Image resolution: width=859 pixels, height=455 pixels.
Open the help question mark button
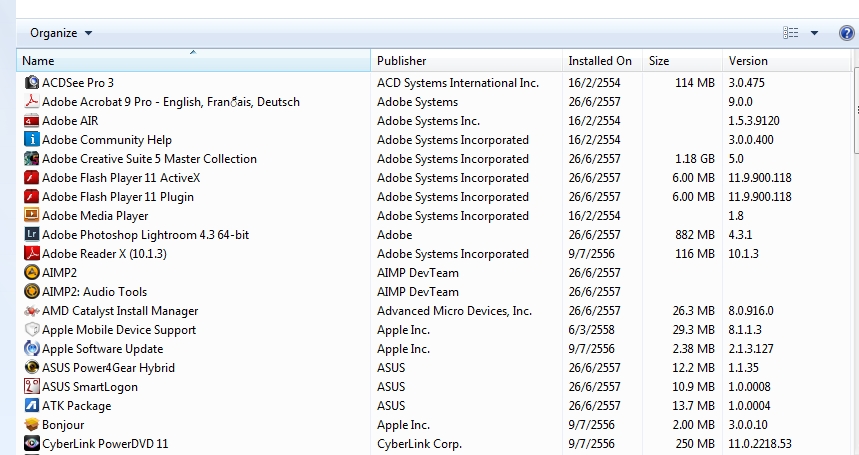846,33
